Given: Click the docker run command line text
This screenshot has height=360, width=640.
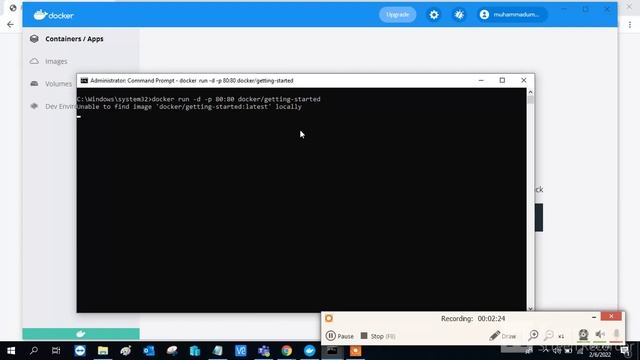Looking at the screenshot, I should (236, 99).
